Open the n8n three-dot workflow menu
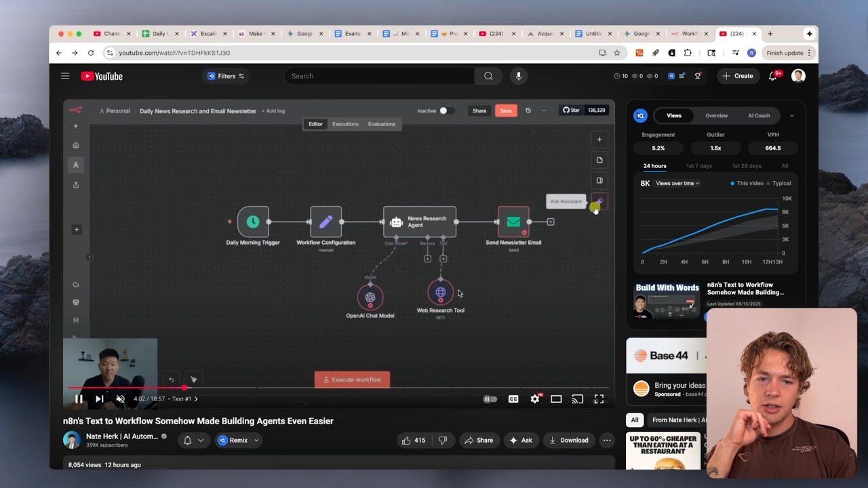This screenshot has height=488, width=868. point(543,110)
